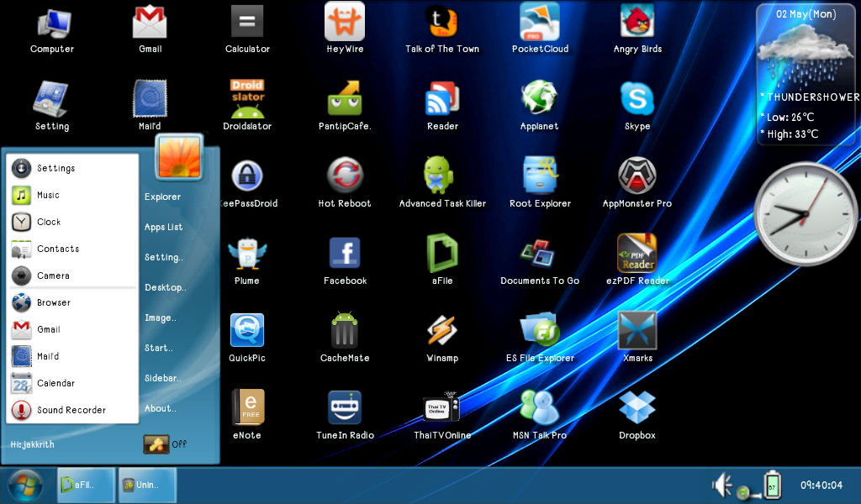
Task: Open Talk of The Town app
Action: click(442, 23)
